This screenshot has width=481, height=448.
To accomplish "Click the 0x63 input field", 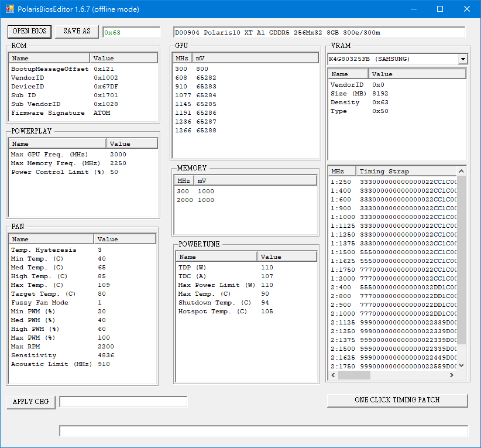I will tap(131, 33).
